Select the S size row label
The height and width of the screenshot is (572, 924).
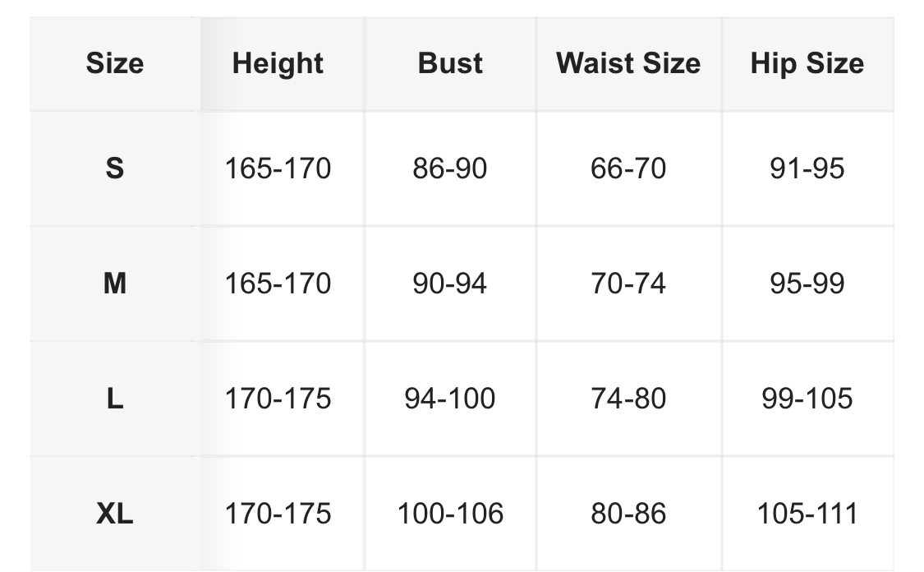tap(115, 168)
